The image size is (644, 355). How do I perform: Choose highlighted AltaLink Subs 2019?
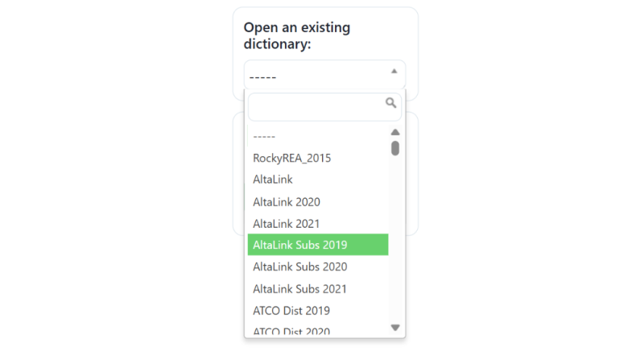318,245
